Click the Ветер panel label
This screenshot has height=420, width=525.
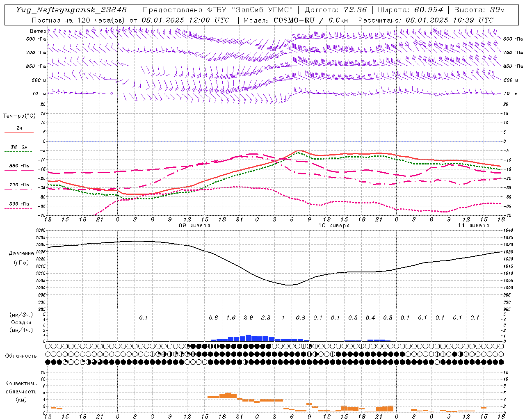click(38, 31)
